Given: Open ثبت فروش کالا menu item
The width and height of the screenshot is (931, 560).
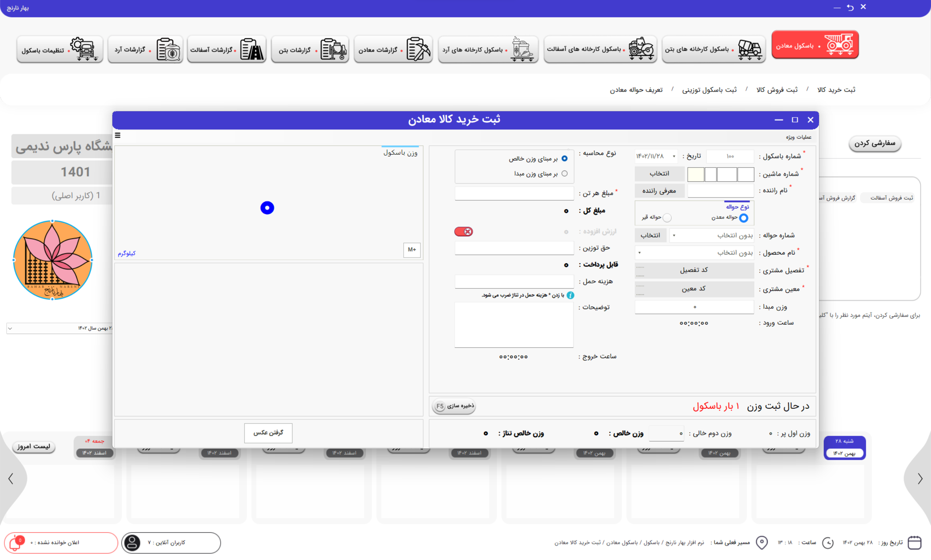Looking at the screenshot, I should point(777,90).
